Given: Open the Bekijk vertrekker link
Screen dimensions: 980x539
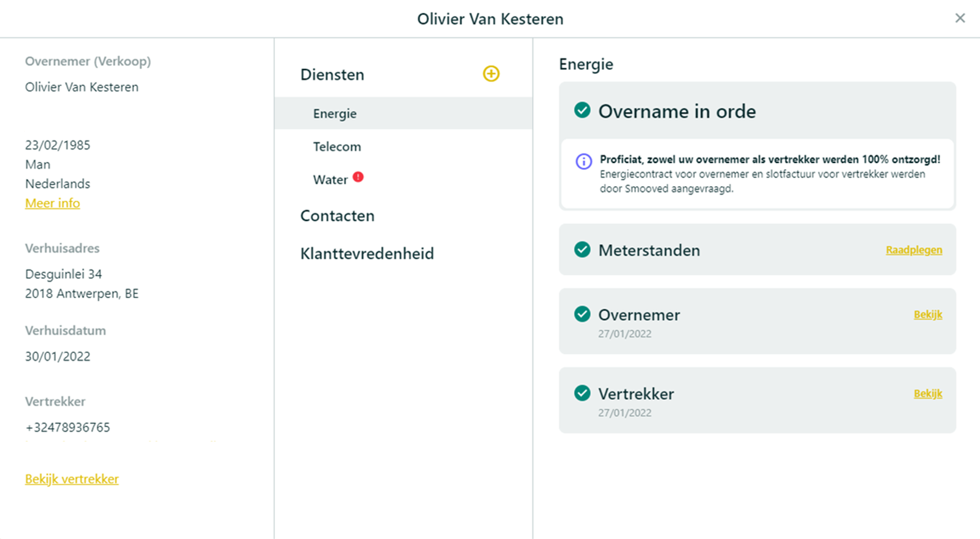Looking at the screenshot, I should point(72,479).
